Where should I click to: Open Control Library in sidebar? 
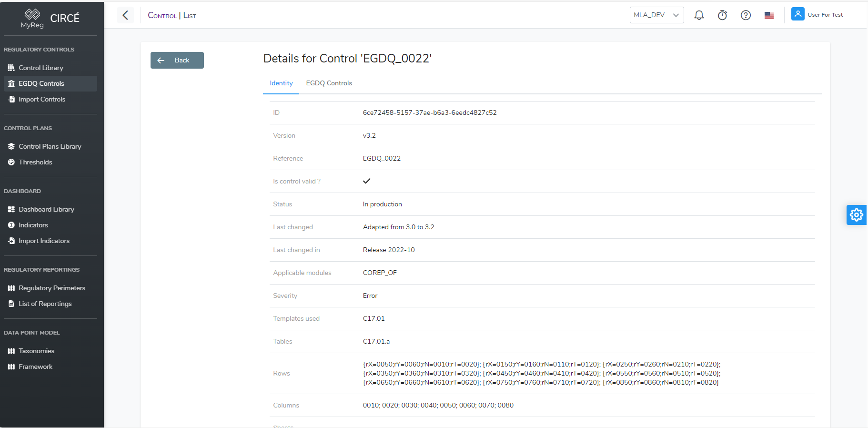[x=41, y=68]
